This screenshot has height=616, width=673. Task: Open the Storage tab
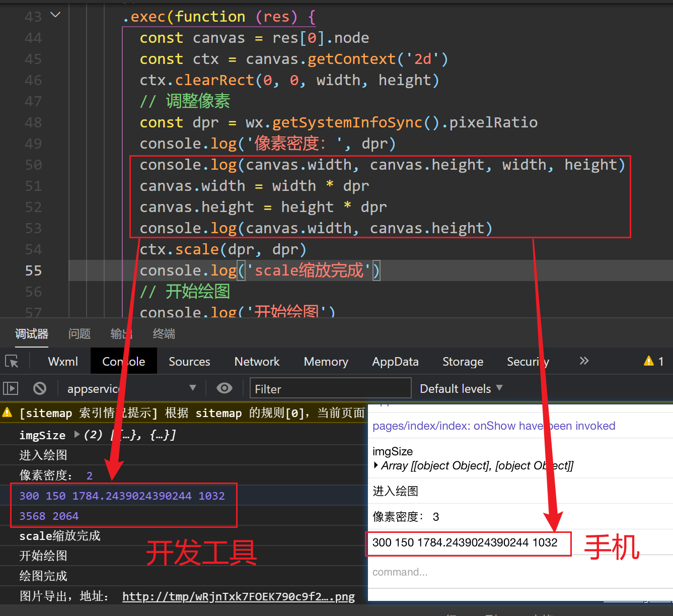click(463, 362)
